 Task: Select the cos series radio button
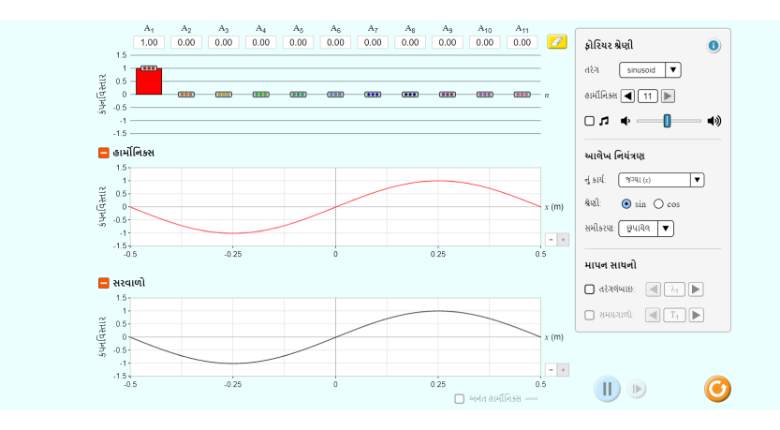click(x=658, y=204)
